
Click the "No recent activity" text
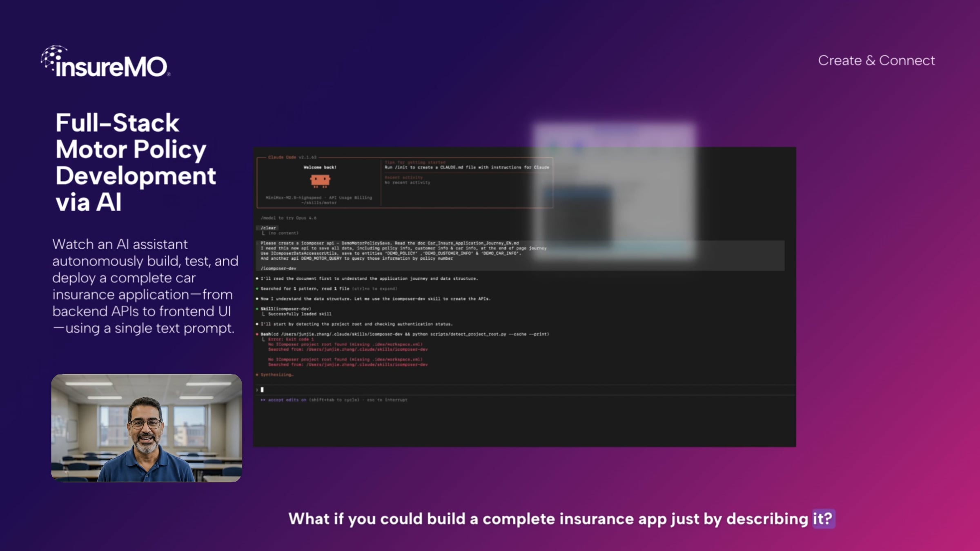coord(408,182)
